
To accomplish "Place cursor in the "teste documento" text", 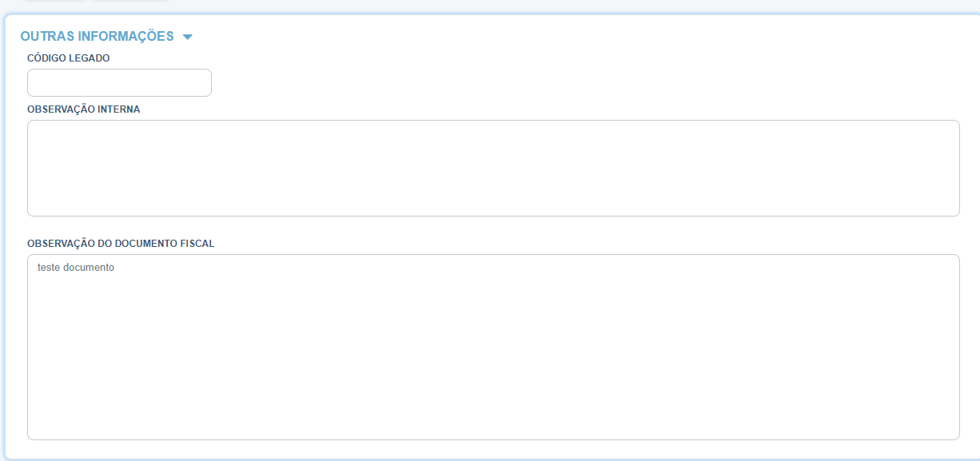I will pyautogui.click(x=76, y=268).
